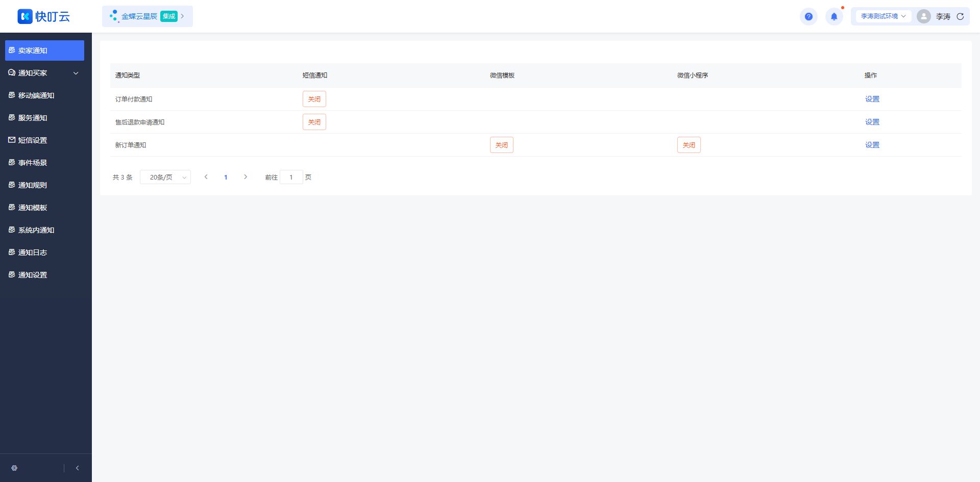Viewport: 980px width, 482px height.
Task: Toggle 关闭 微信小程序 for 新订单通知
Action: 689,145
